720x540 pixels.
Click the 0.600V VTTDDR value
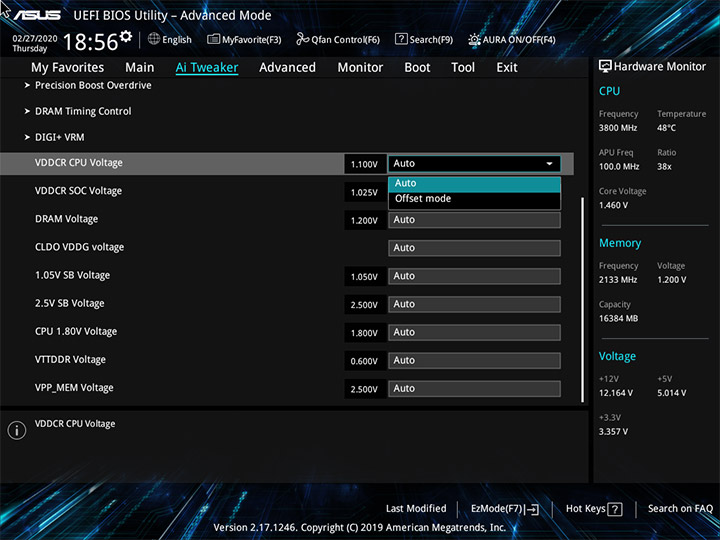coord(365,361)
